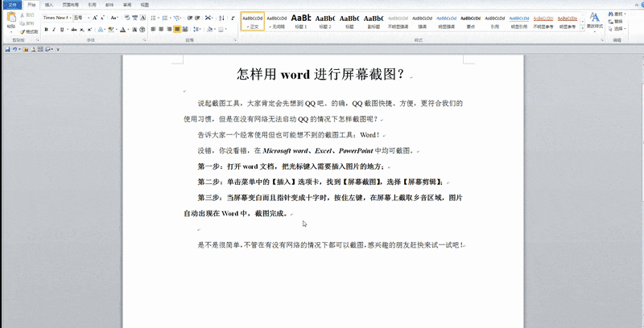Toggle Subscript formatting
The image size is (644, 328).
[82, 30]
